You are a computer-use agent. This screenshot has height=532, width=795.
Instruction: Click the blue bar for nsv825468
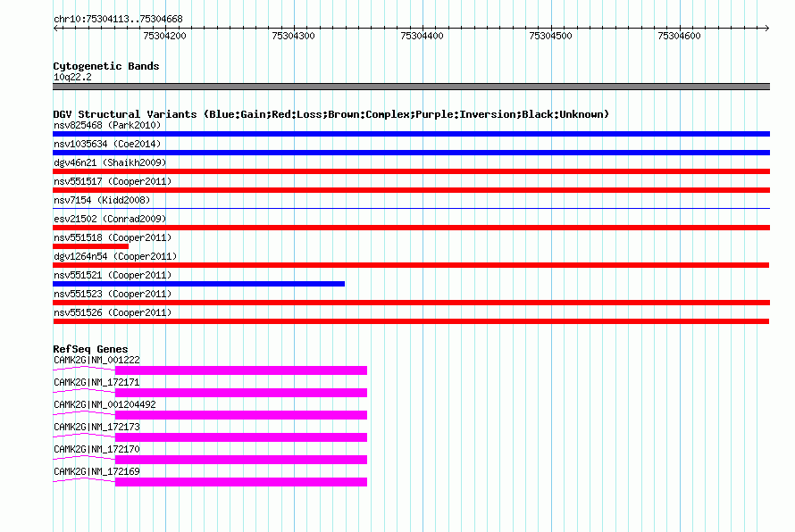[411, 134]
